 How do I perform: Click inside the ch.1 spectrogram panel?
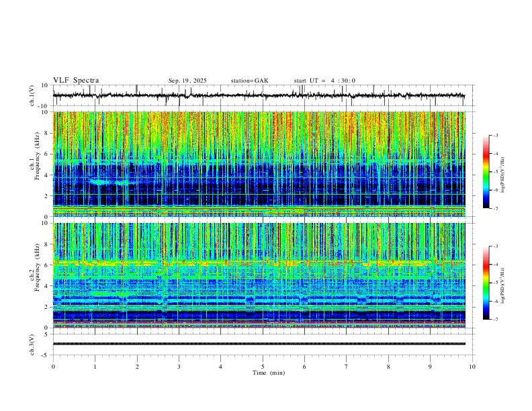[259, 164]
